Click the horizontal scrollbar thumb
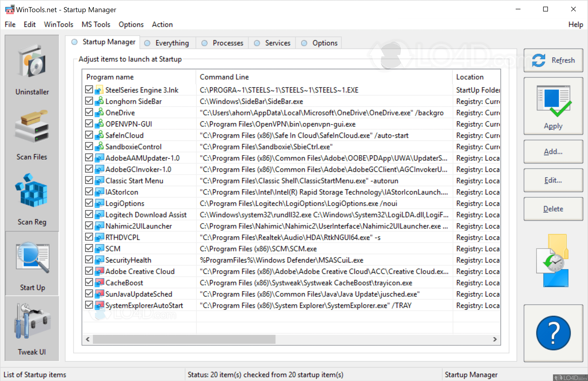 click(184, 339)
